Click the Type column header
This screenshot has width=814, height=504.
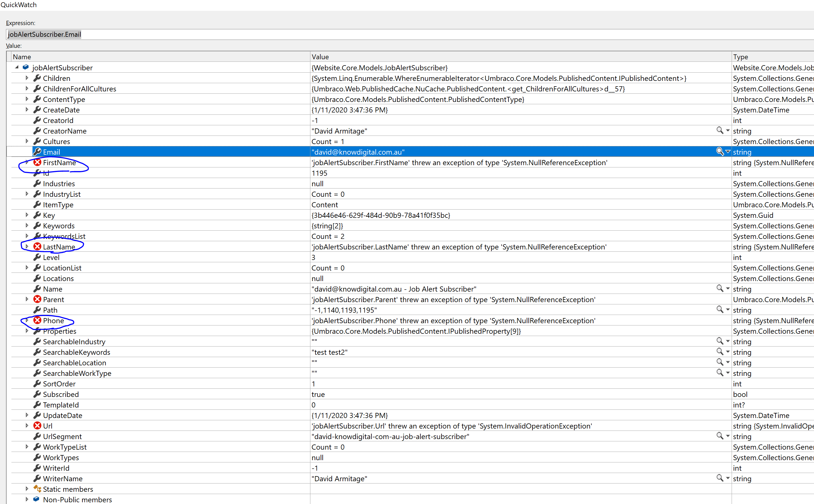tap(773, 57)
